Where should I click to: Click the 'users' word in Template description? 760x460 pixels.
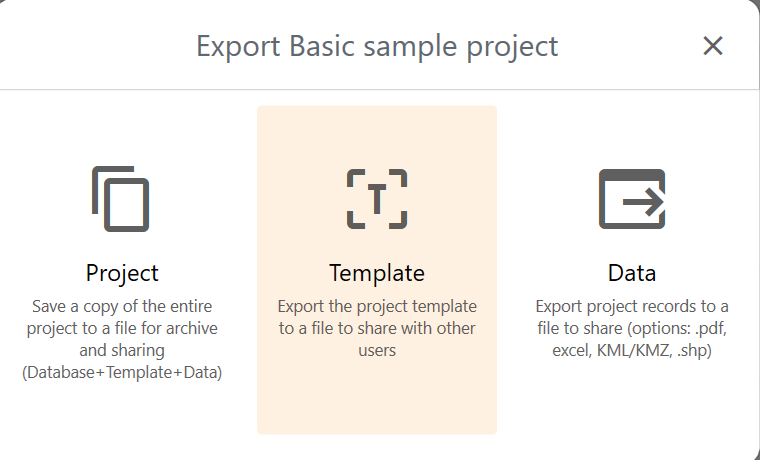click(377, 351)
